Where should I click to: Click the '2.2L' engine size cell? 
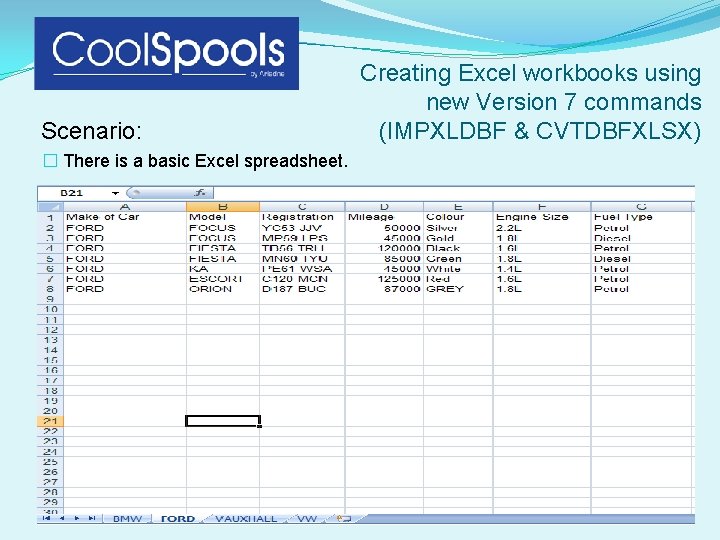(542, 228)
